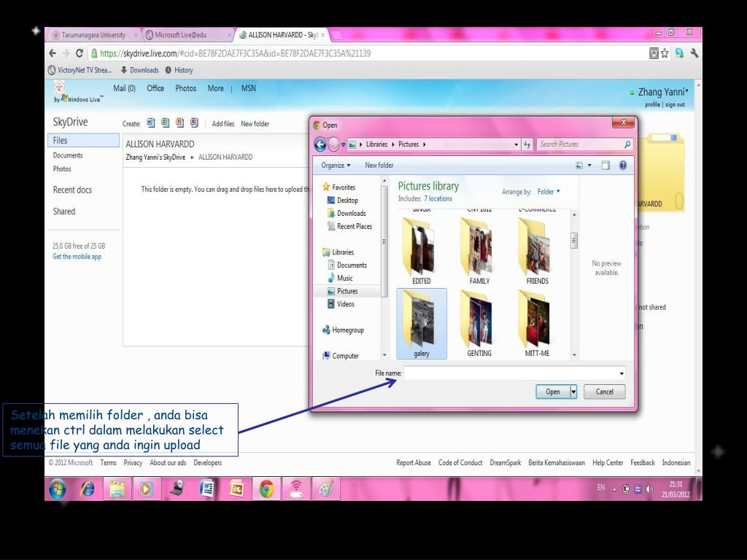This screenshot has width=747, height=560.
Task: Open the Organize dropdown menu
Action: 336,166
